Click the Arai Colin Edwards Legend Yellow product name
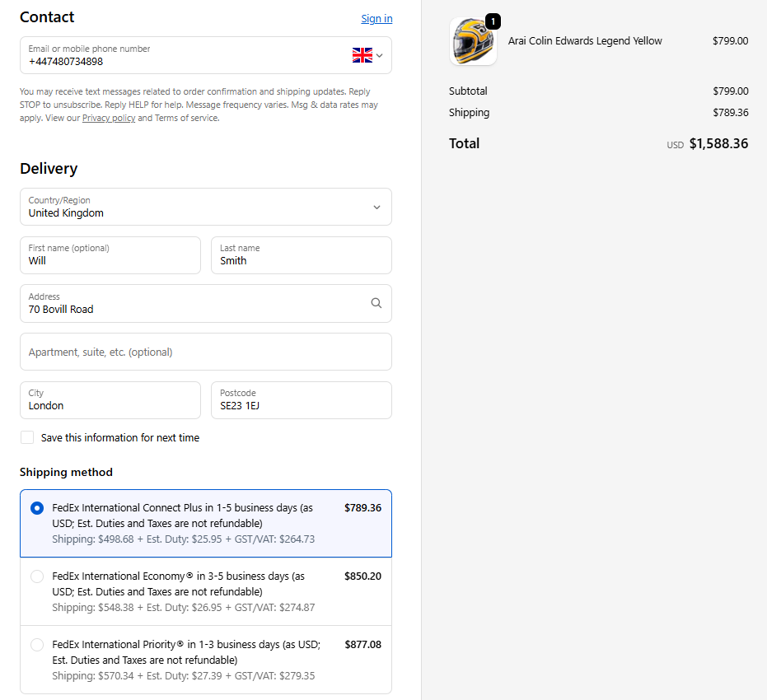The image size is (767, 700). tap(585, 40)
